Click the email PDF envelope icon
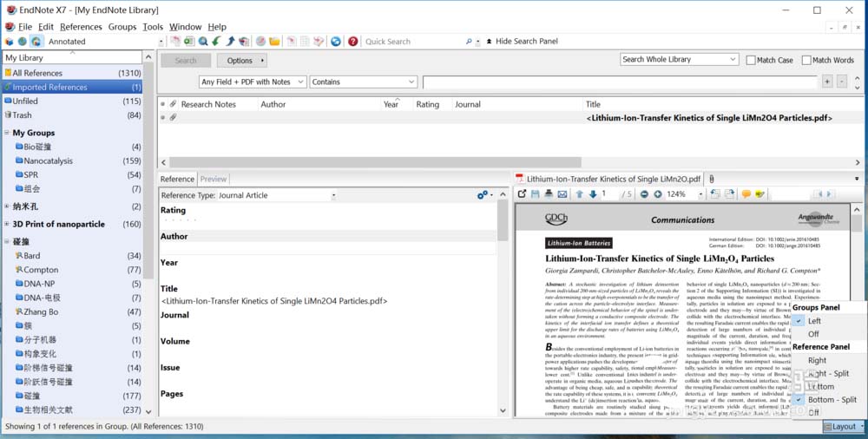 [562, 194]
